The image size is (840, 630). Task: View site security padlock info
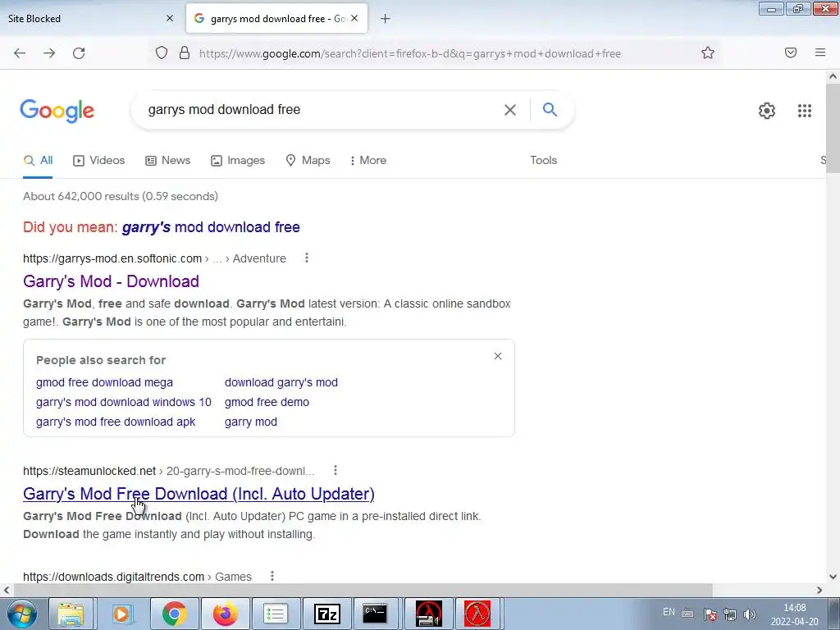(185, 53)
